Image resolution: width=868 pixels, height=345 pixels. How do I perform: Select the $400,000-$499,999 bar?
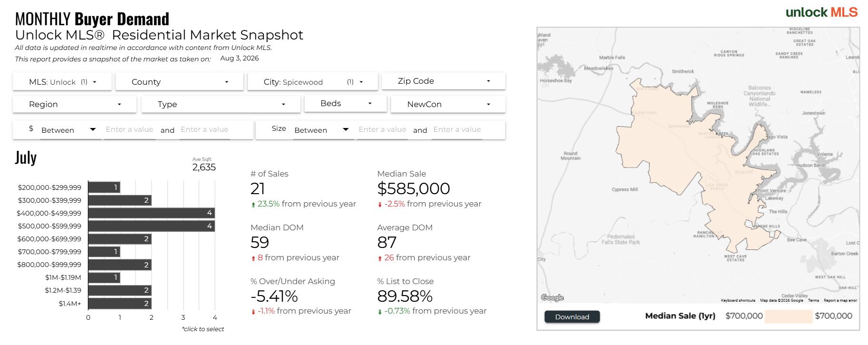(152, 213)
